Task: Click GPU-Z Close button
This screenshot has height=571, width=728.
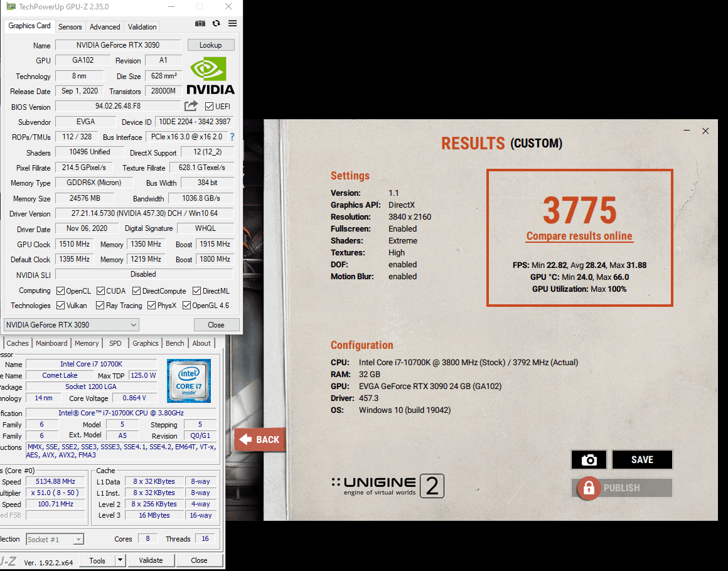Action: [x=217, y=324]
